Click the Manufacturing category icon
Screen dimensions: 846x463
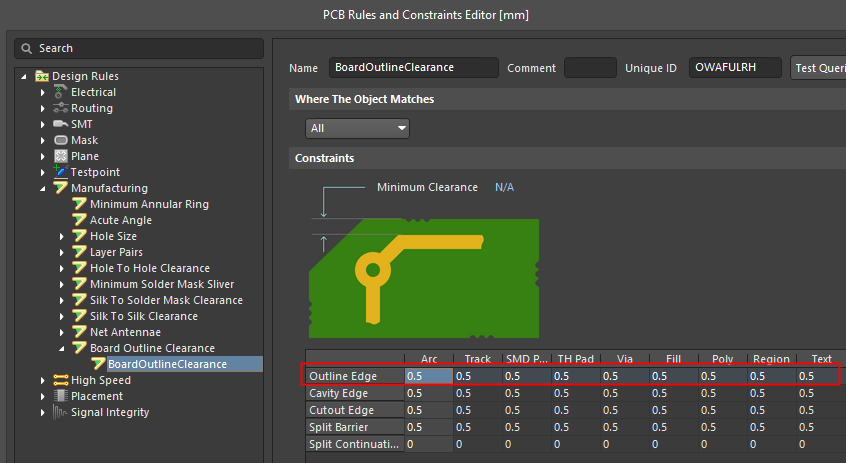[60, 188]
